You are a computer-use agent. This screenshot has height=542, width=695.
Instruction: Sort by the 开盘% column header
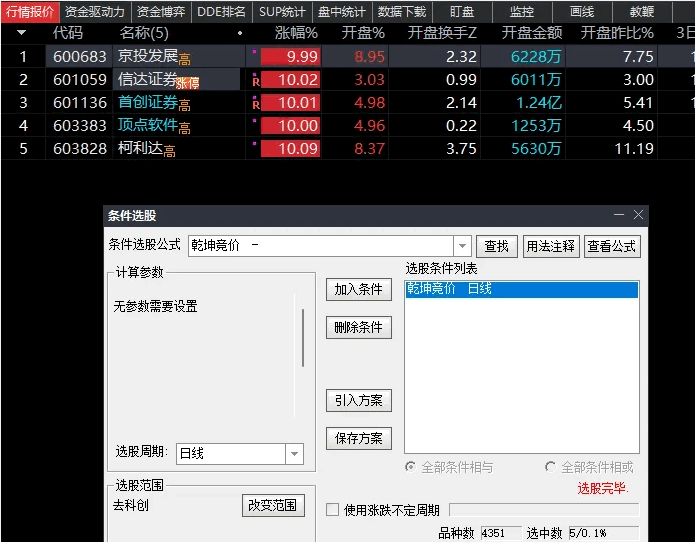363,33
